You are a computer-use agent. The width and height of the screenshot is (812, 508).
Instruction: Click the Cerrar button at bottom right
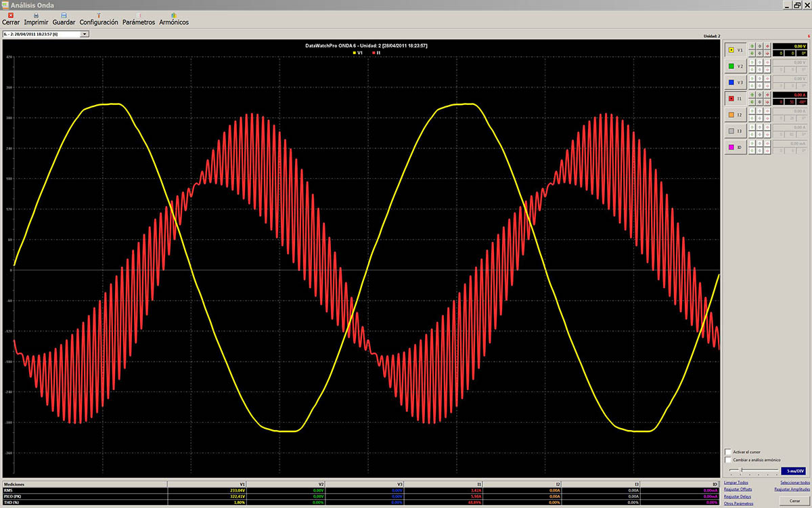(794, 501)
